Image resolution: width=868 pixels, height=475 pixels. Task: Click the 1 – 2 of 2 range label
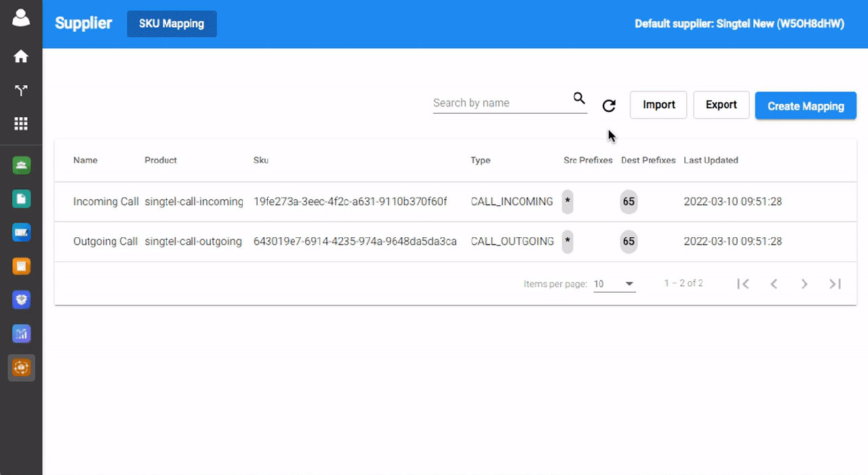click(x=684, y=283)
